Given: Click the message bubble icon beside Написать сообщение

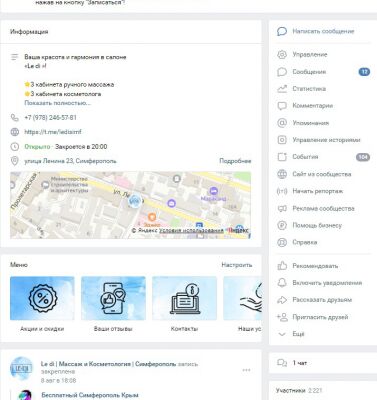Looking at the screenshot, I should (x=282, y=32).
